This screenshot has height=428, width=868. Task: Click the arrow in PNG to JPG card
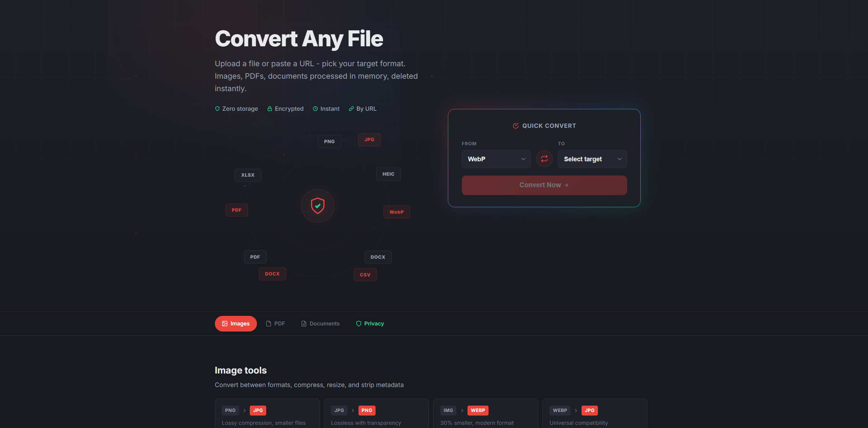[x=244, y=411]
